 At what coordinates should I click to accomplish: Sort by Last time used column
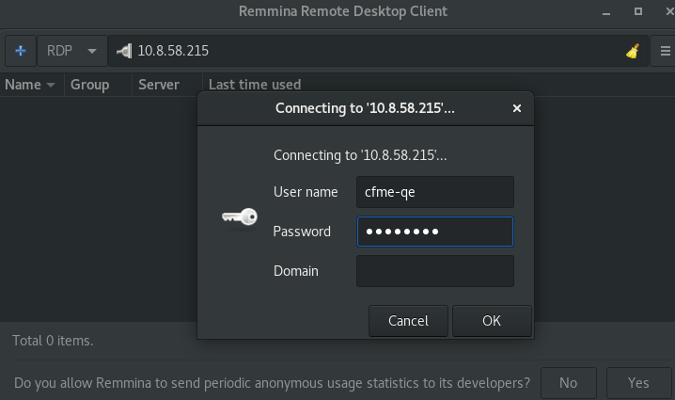point(255,85)
